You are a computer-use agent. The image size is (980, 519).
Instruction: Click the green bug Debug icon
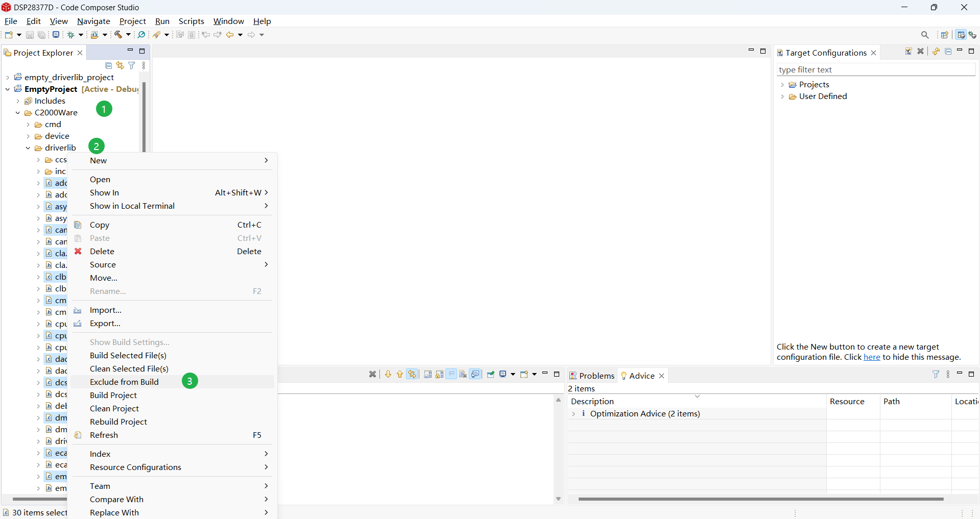click(71, 35)
